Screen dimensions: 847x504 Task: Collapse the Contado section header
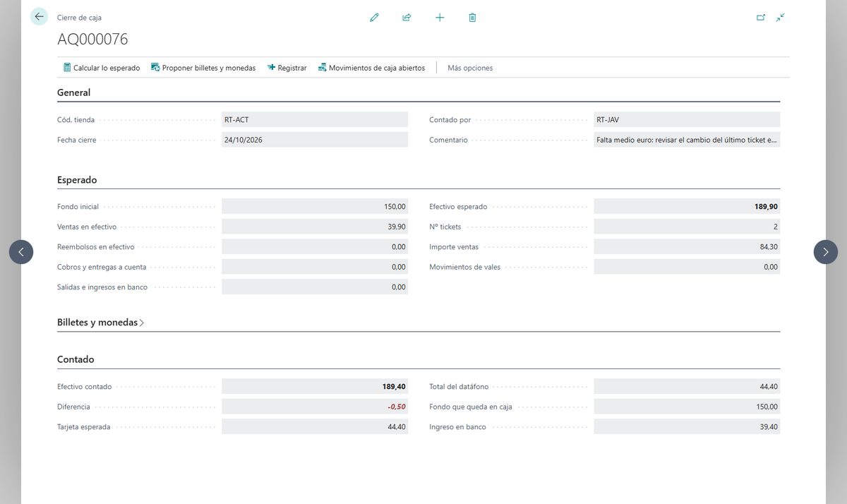click(76, 359)
